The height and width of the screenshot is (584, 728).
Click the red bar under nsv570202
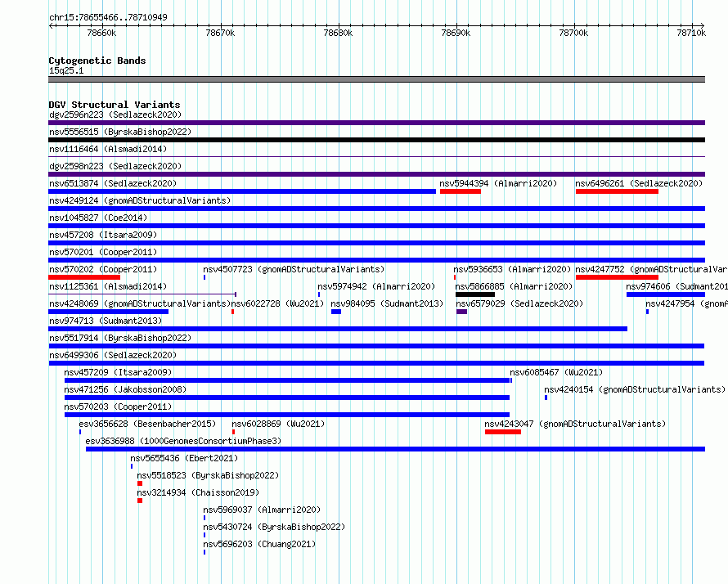coord(84,277)
